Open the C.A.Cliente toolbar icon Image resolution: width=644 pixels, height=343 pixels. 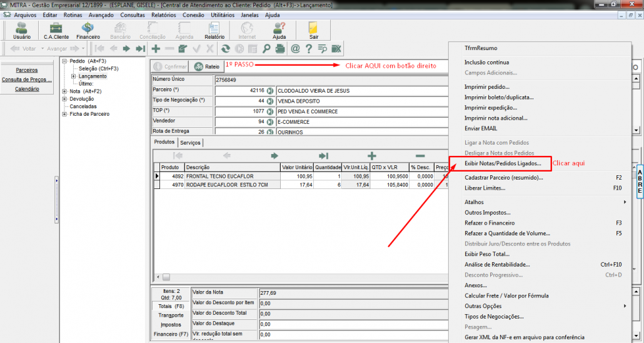56,30
